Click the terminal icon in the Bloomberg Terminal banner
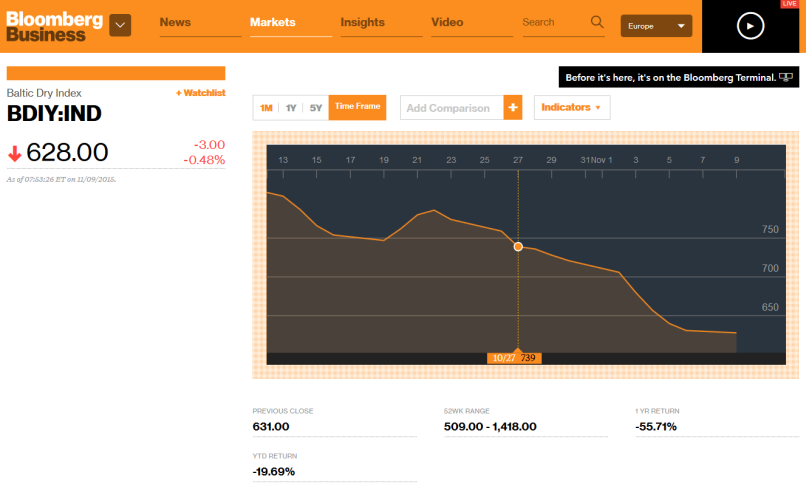The image size is (806, 487). pos(786,77)
